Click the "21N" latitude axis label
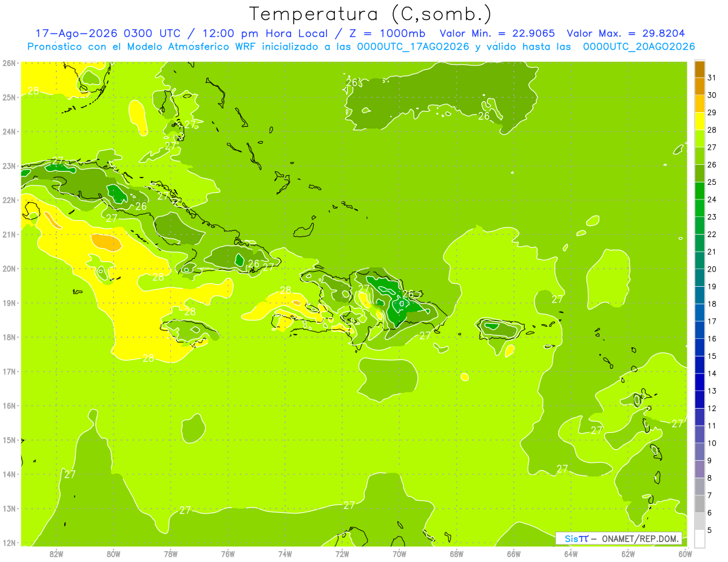 [9, 234]
